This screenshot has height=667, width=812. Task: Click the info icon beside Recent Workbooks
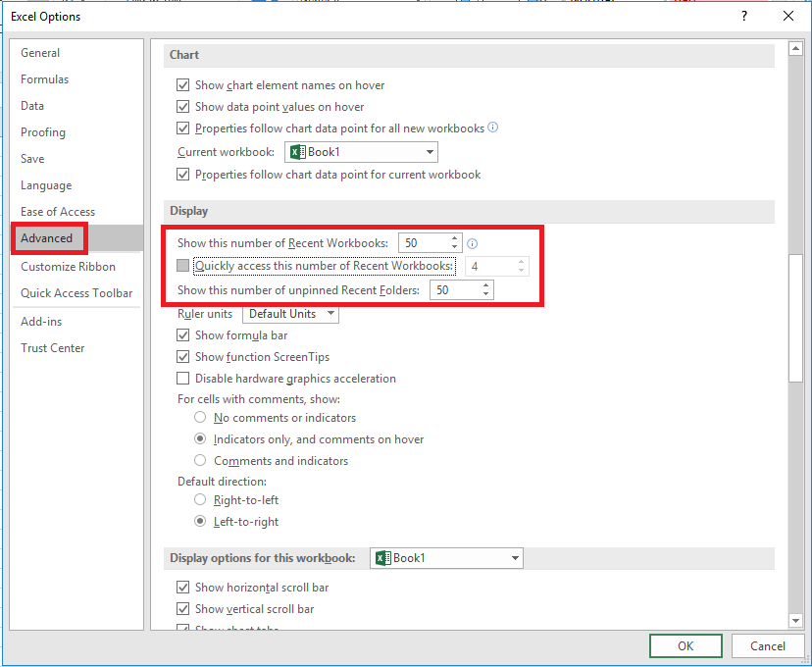(x=472, y=243)
